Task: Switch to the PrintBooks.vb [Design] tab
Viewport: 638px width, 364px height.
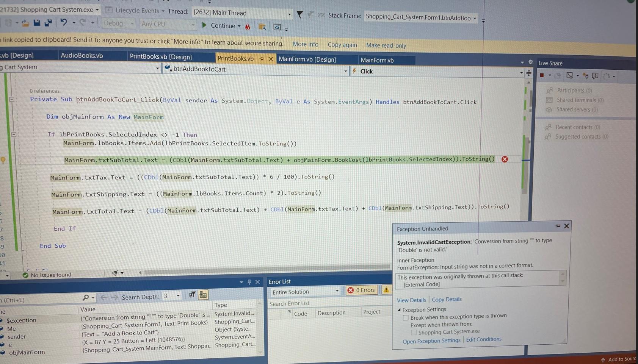Action: (x=161, y=57)
